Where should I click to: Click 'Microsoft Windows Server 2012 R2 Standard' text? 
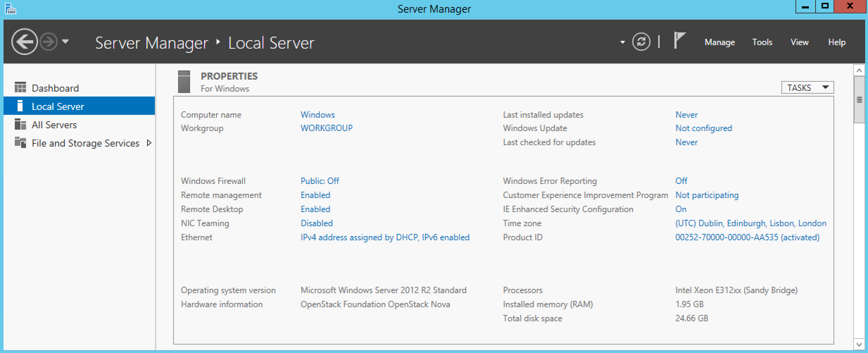383,290
